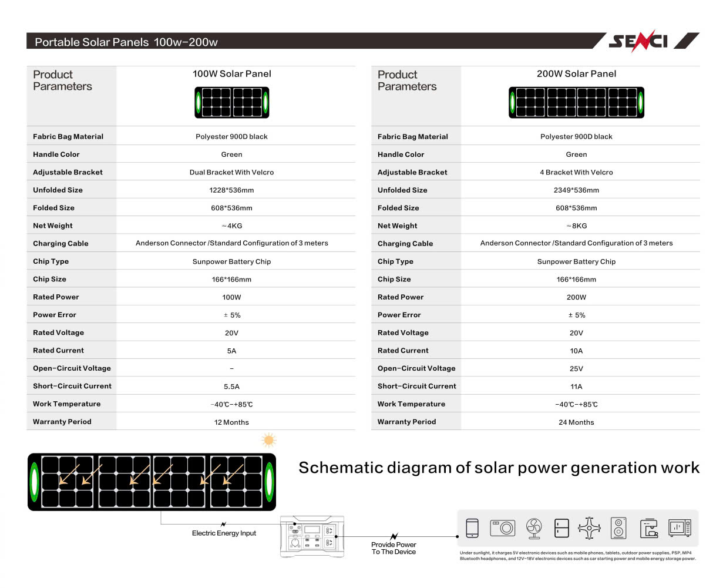This screenshot has width=723, height=588.
Task: Click the '4 Bracket With Velcro' value
Action: pos(576,172)
